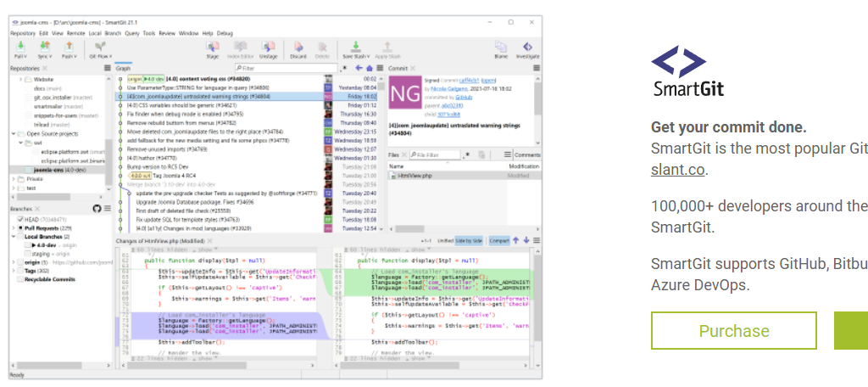Close the Repositories panel with its X
This screenshot has width=868, height=387.
pos(44,68)
